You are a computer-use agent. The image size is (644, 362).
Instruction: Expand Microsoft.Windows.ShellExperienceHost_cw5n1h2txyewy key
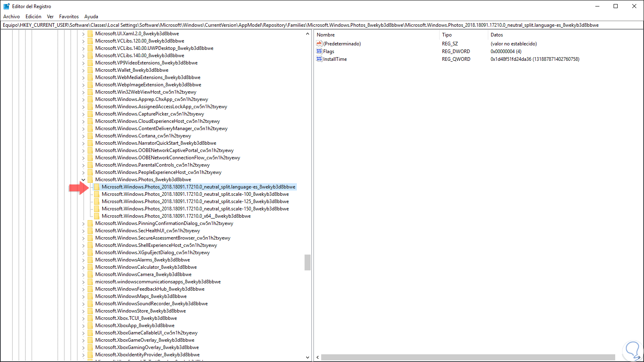pyautogui.click(x=84, y=245)
